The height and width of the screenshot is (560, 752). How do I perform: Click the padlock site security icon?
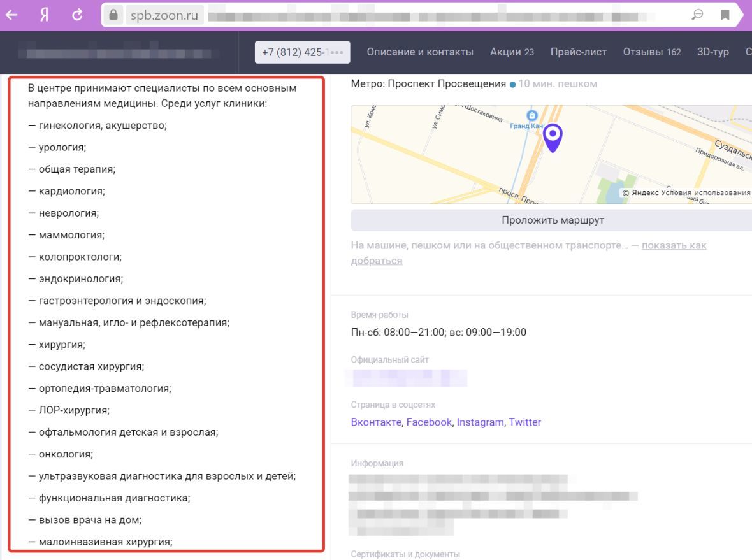(x=114, y=15)
